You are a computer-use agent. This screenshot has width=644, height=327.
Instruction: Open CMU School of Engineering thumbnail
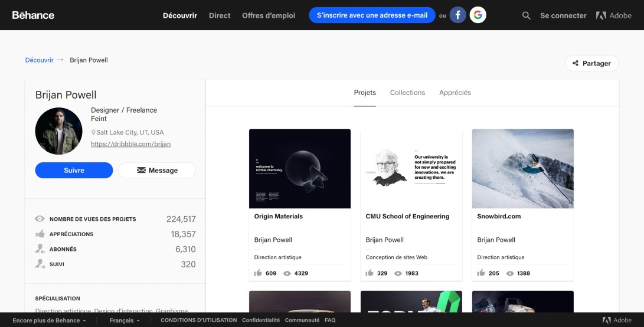[411, 169]
